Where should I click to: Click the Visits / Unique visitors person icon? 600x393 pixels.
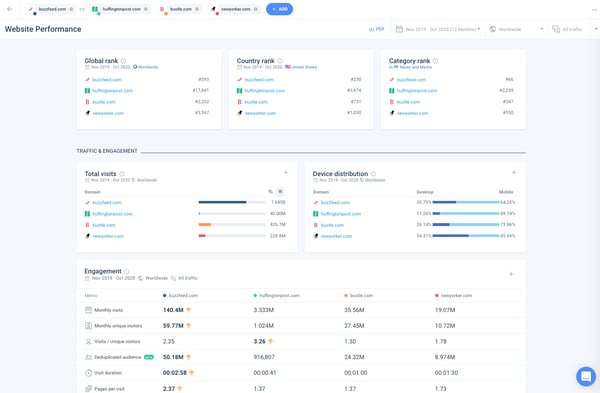88,341
